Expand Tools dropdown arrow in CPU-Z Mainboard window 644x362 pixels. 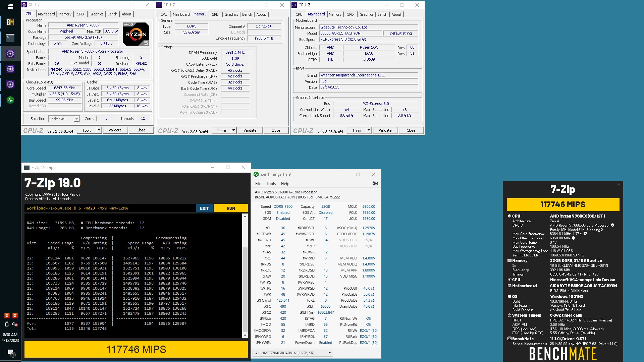pos(369,130)
